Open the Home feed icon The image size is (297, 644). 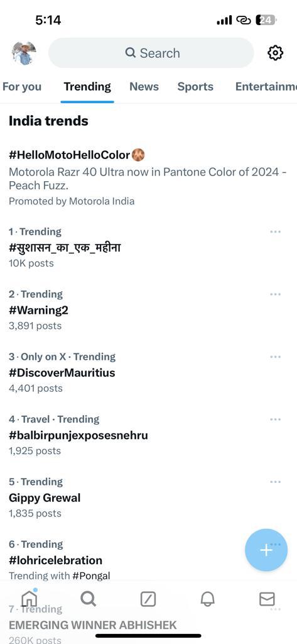pyautogui.click(x=29, y=599)
